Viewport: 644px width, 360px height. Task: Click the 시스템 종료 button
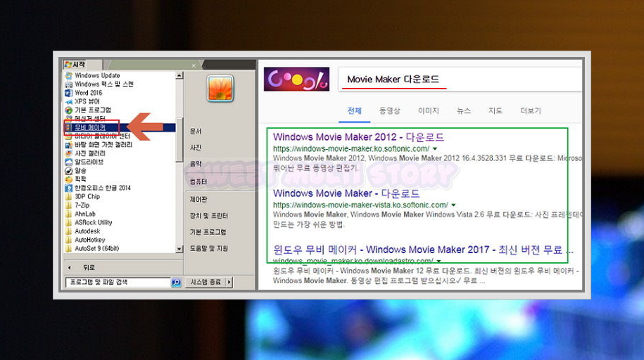206,282
